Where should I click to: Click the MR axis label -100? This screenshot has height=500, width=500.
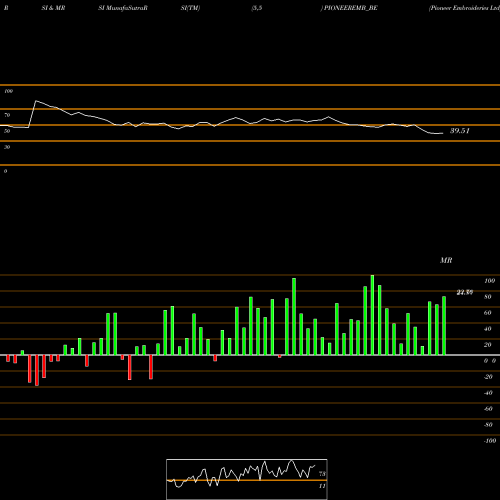(x=489, y=441)
